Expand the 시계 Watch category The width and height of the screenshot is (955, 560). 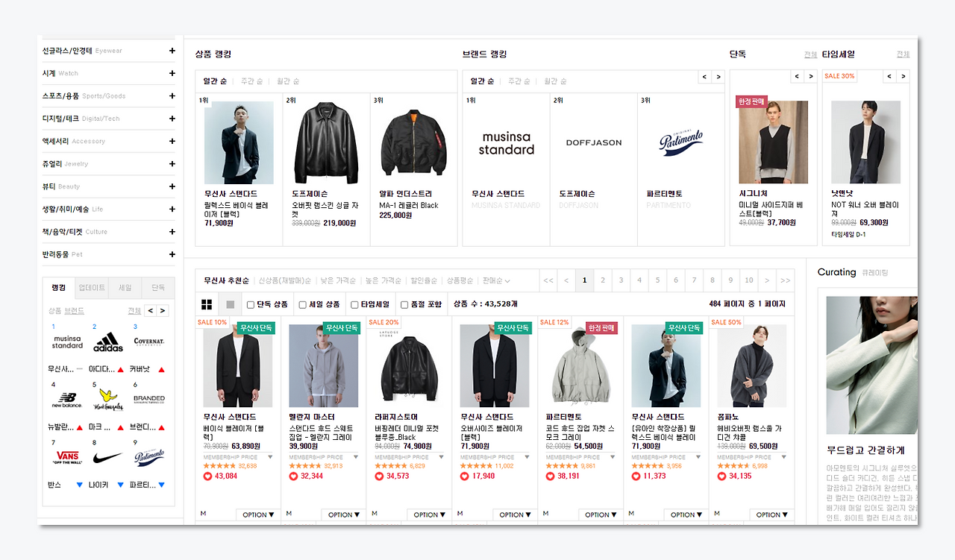[172, 73]
